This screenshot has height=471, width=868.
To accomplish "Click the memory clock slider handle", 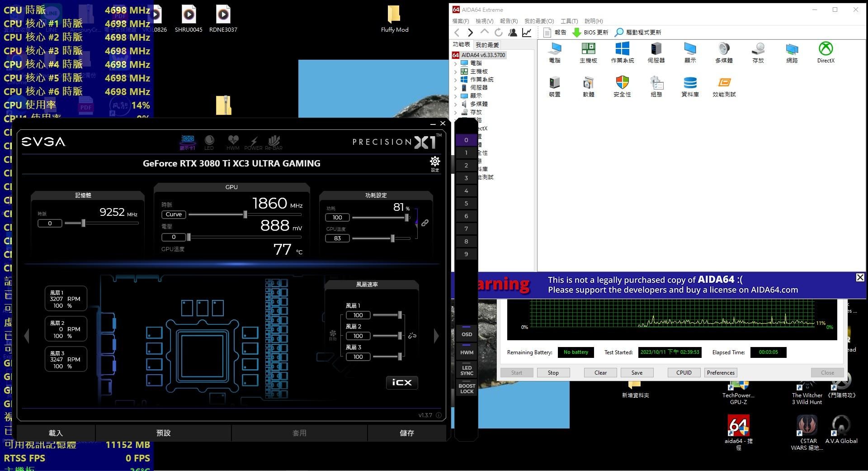I will click(x=83, y=223).
